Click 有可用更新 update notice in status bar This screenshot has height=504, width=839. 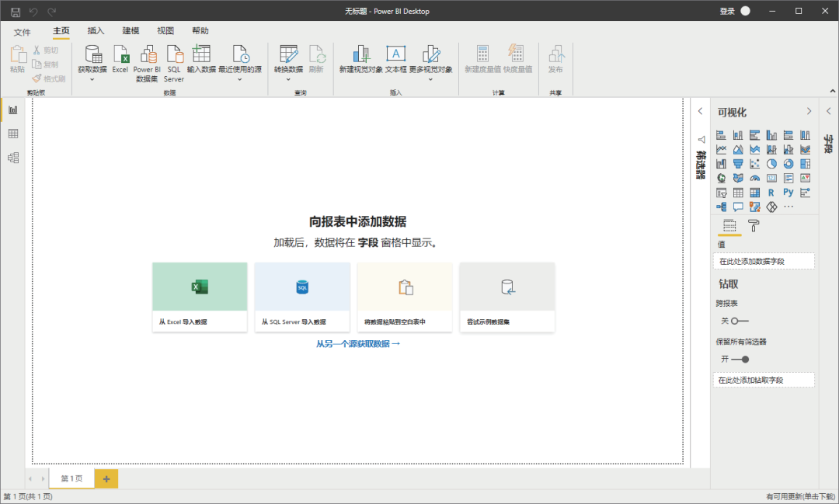[x=800, y=497]
